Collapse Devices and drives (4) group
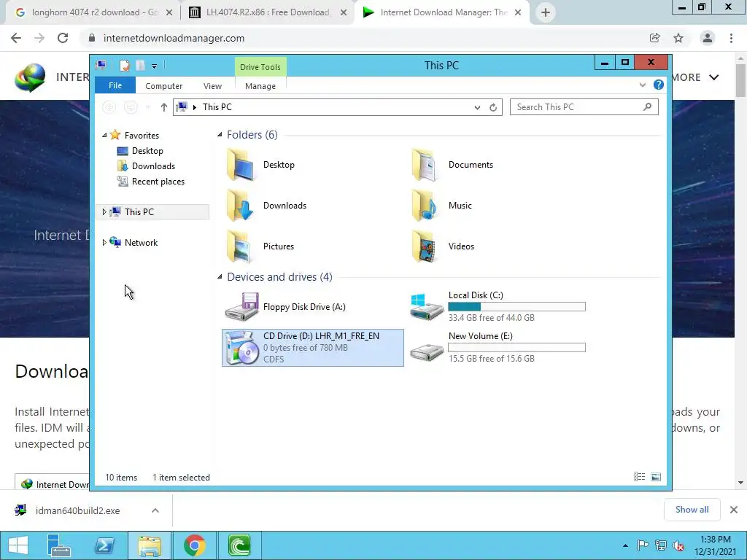747x560 pixels. (x=220, y=276)
